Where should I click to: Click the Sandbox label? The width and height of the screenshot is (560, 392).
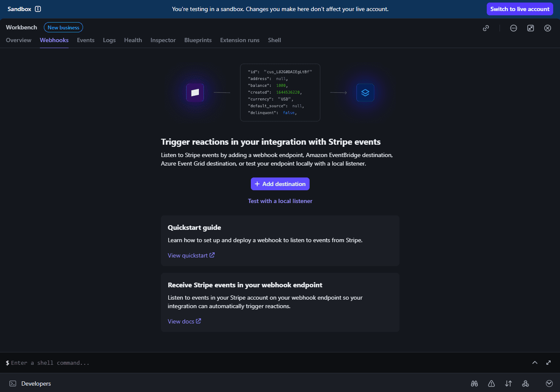click(19, 9)
